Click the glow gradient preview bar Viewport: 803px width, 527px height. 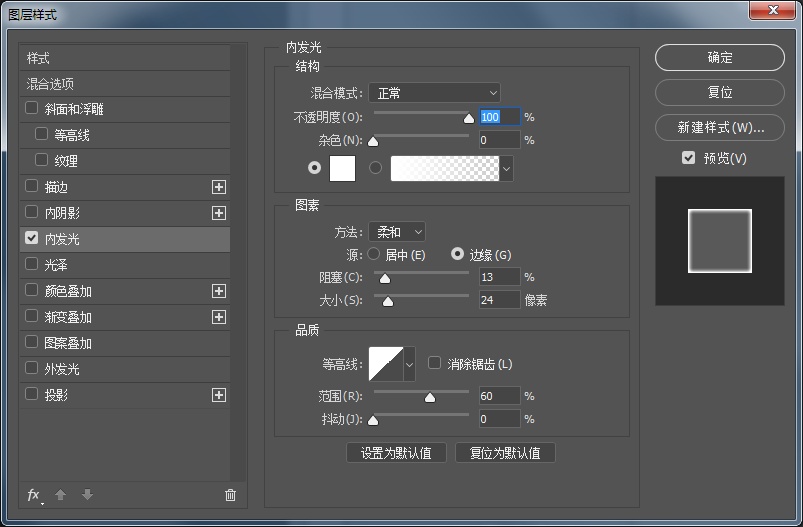click(x=445, y=168)
